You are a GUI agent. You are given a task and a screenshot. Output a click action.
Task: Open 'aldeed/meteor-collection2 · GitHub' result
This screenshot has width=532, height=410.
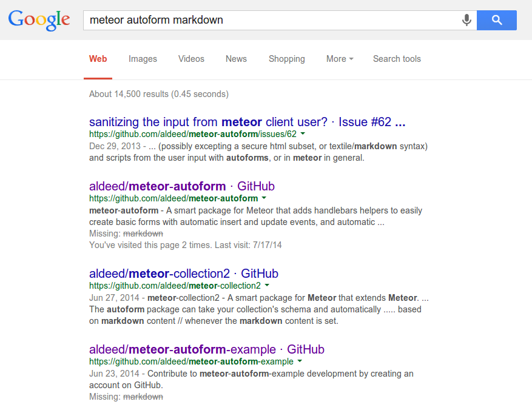[x=184, y=274]
